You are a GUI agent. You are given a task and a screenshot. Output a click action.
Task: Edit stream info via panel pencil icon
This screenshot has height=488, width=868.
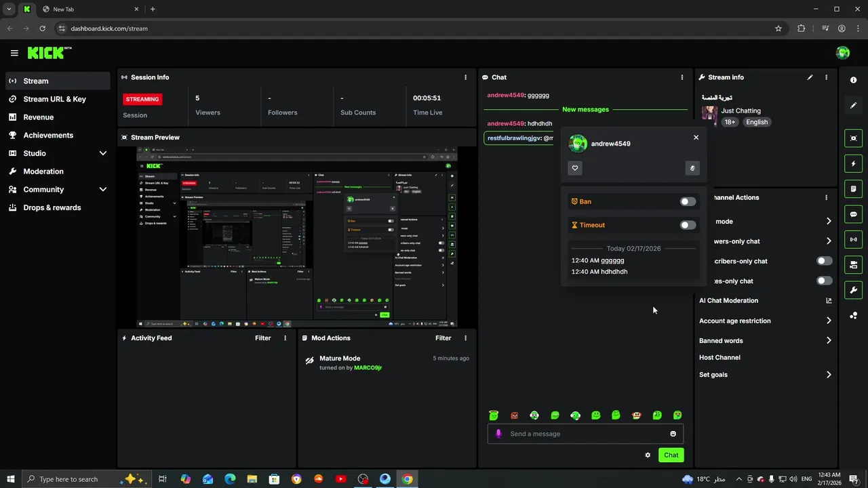[810, 77]
